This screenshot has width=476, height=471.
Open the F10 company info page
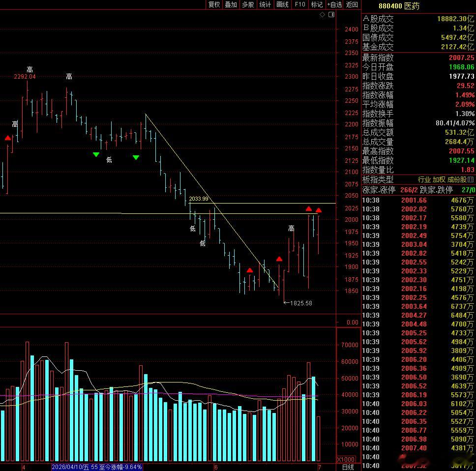click(300, 4)
